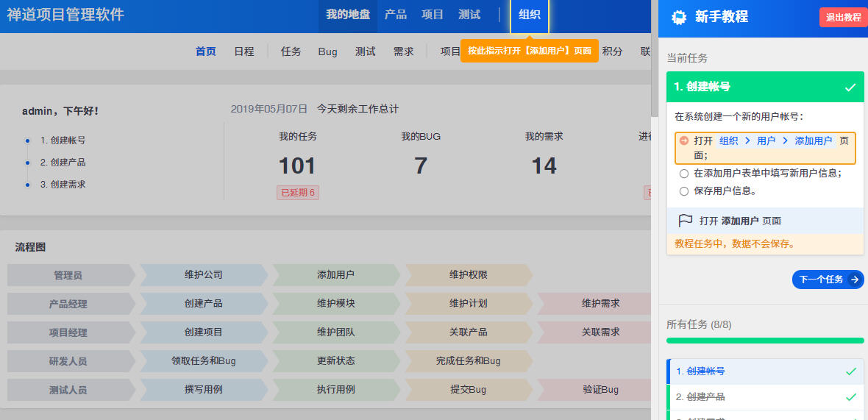Click the first chevron between 组织 and 用户

(747, 140)
